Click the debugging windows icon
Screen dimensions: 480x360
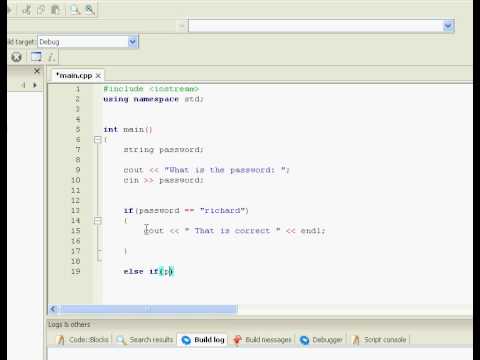point(36,57)
